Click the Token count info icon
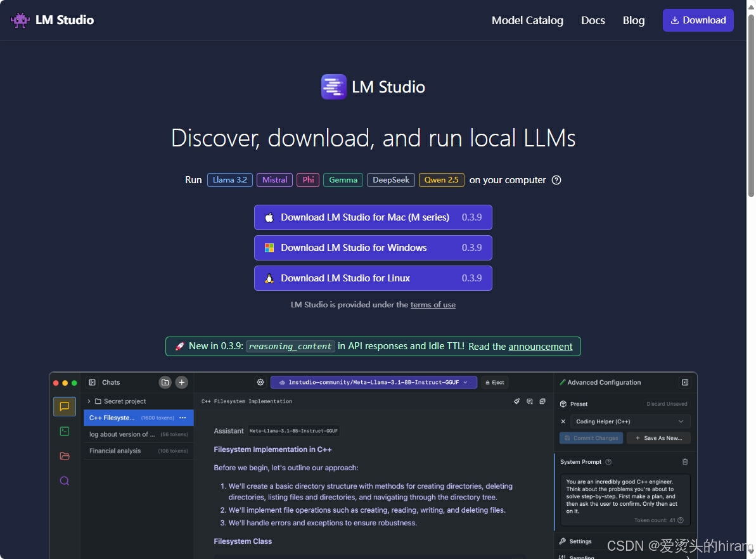756x559 pixels. [681, 520]
